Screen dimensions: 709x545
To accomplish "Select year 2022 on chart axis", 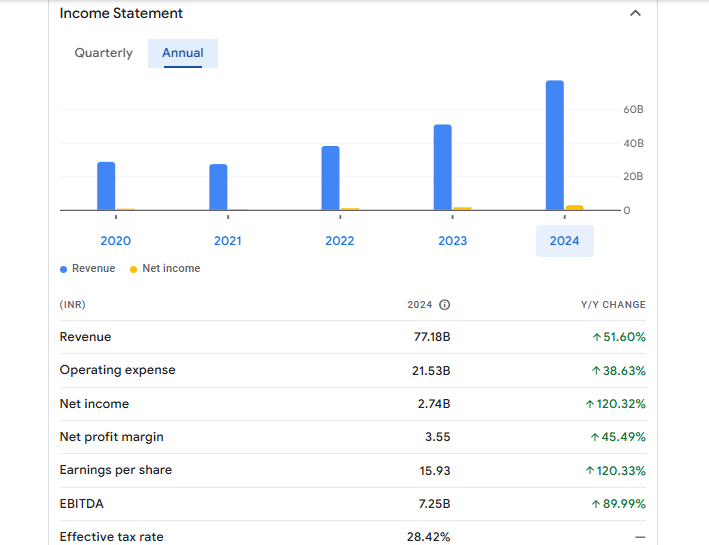I will click(x=340, y=241).
